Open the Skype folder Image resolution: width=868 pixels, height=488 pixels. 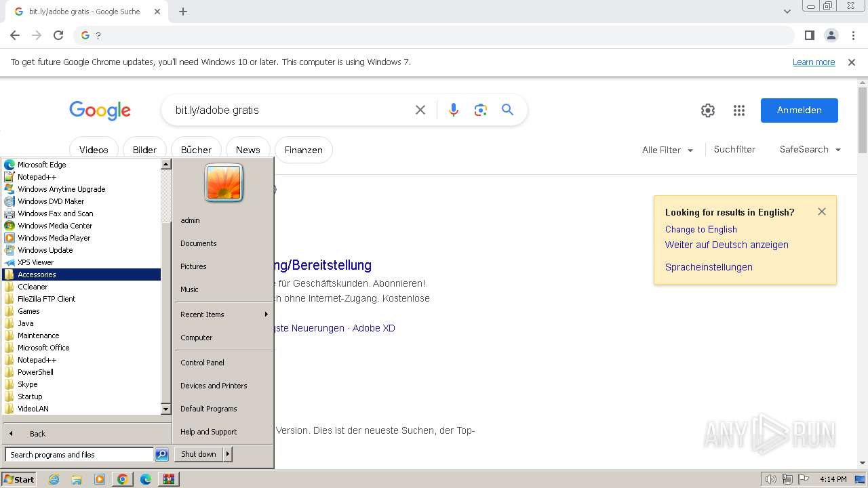(x=81, y=384)
